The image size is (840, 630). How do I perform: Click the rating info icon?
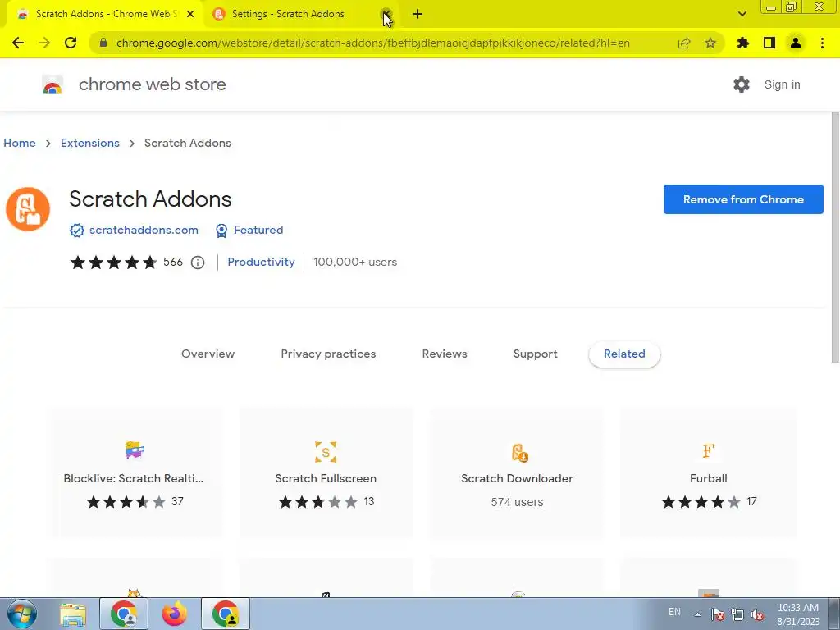point(198,262)
